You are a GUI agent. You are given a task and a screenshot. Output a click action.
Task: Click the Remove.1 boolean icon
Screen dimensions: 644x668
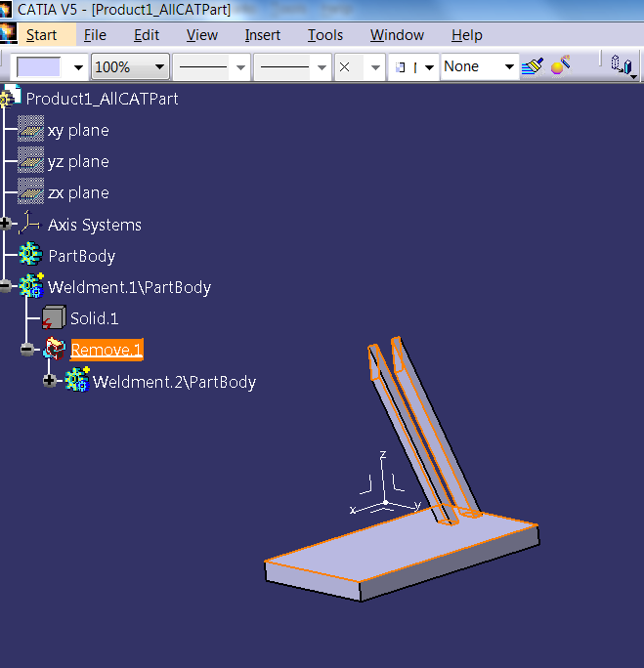[x=55, y=349]
